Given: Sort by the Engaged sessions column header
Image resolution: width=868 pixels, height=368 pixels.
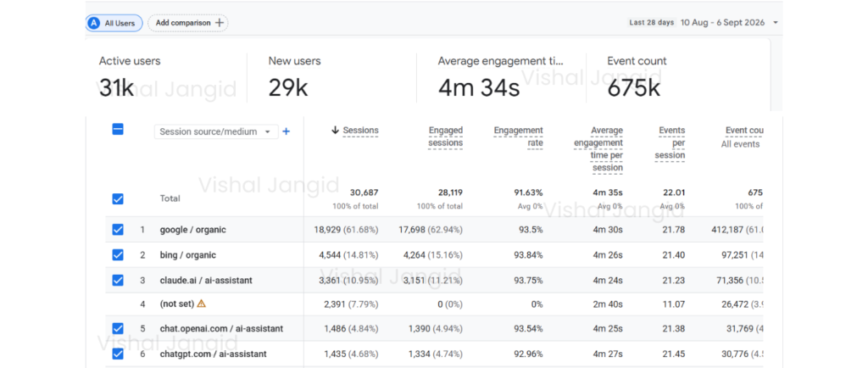Looking at the screenshot, I should [446, 137].
